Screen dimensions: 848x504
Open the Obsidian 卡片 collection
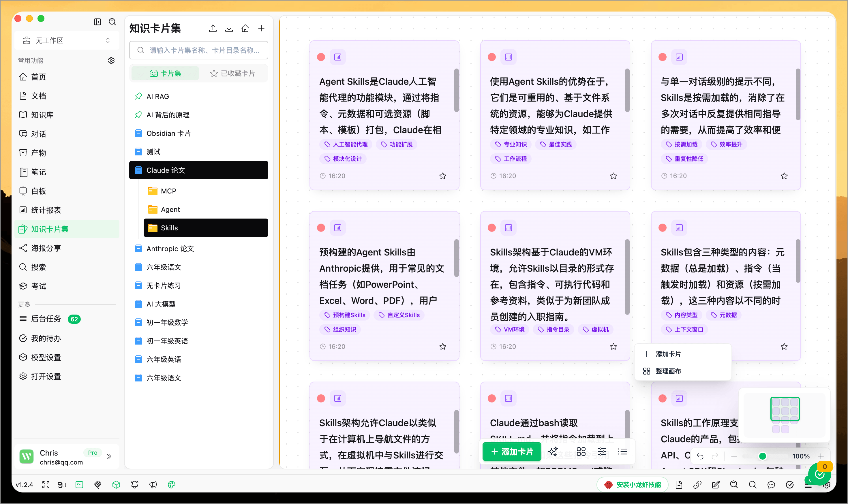[199, 133]
